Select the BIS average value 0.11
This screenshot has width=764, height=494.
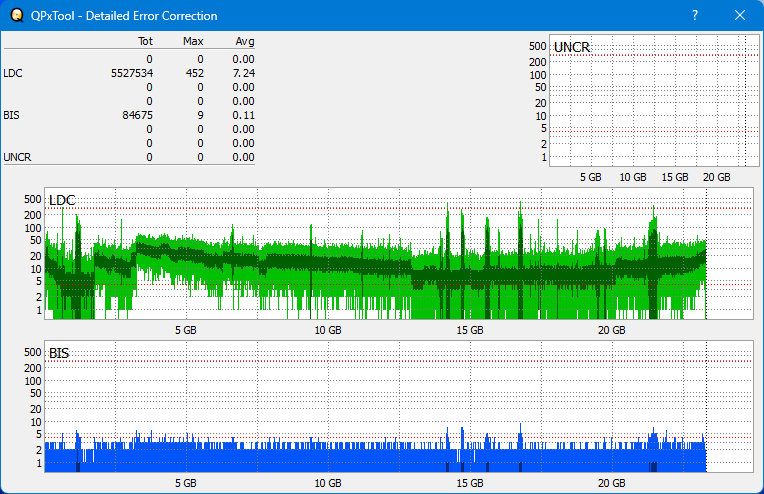pos(244,115)
